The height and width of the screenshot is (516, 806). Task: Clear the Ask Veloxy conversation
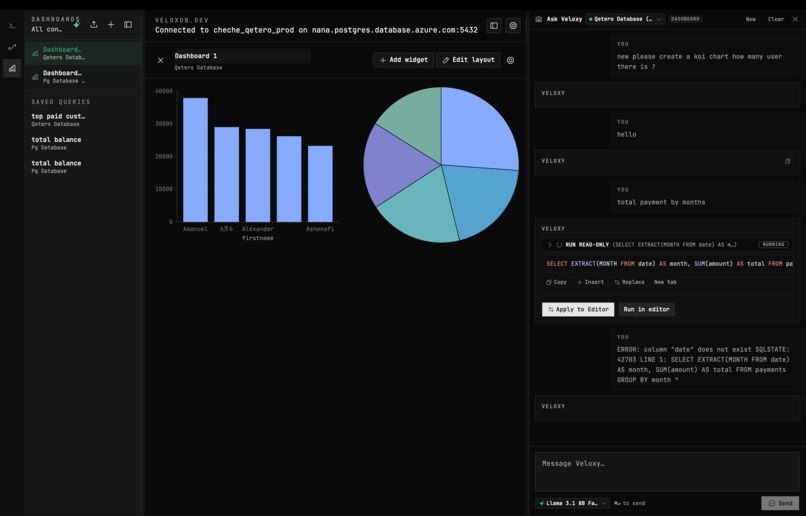(x=776, y=19)
